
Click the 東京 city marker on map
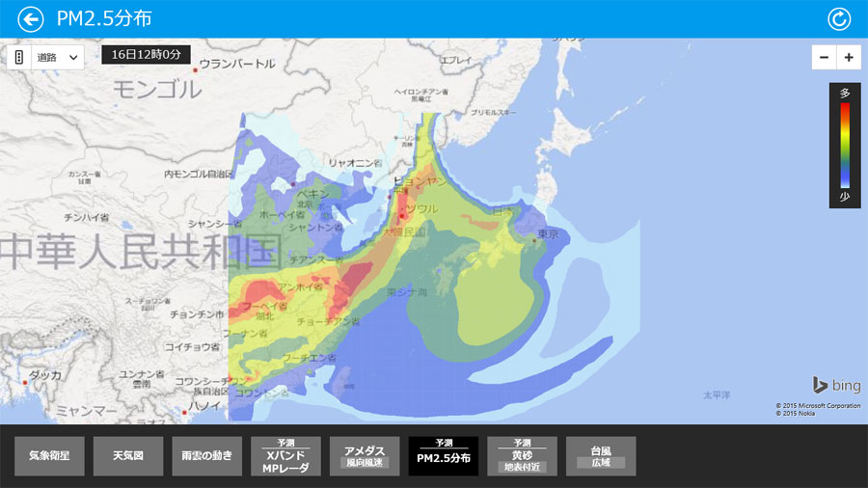click(x=534, y=242)
